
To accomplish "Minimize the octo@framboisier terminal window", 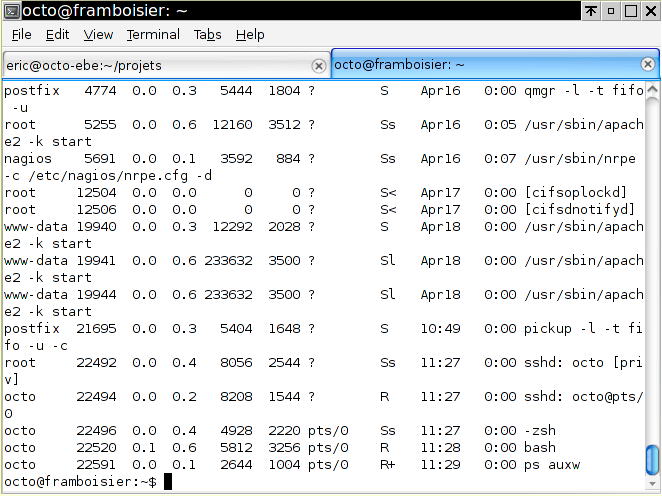I will pos(610,11).
